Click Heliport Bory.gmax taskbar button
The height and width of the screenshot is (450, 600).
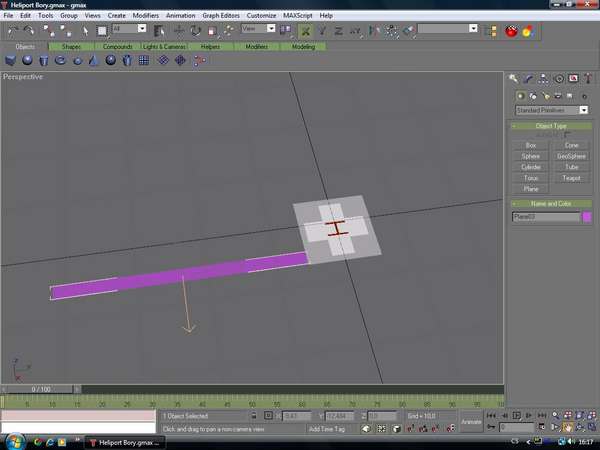point(125,443)
